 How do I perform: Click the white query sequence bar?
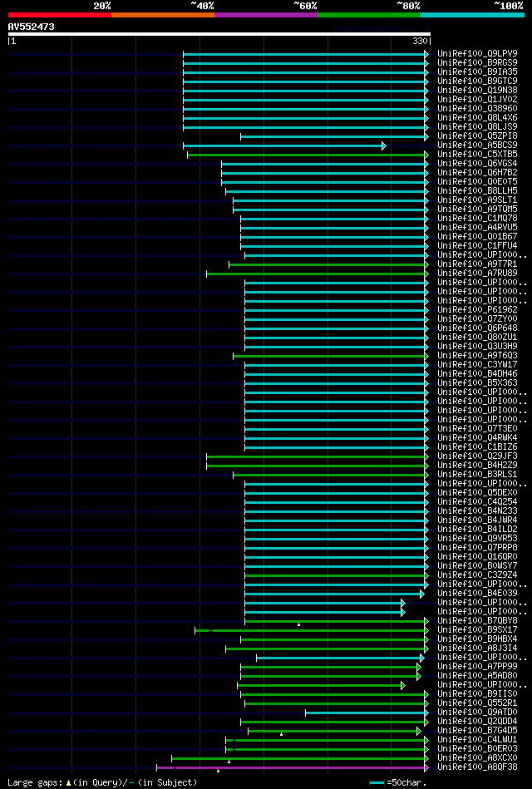click(x=219, y=34)
